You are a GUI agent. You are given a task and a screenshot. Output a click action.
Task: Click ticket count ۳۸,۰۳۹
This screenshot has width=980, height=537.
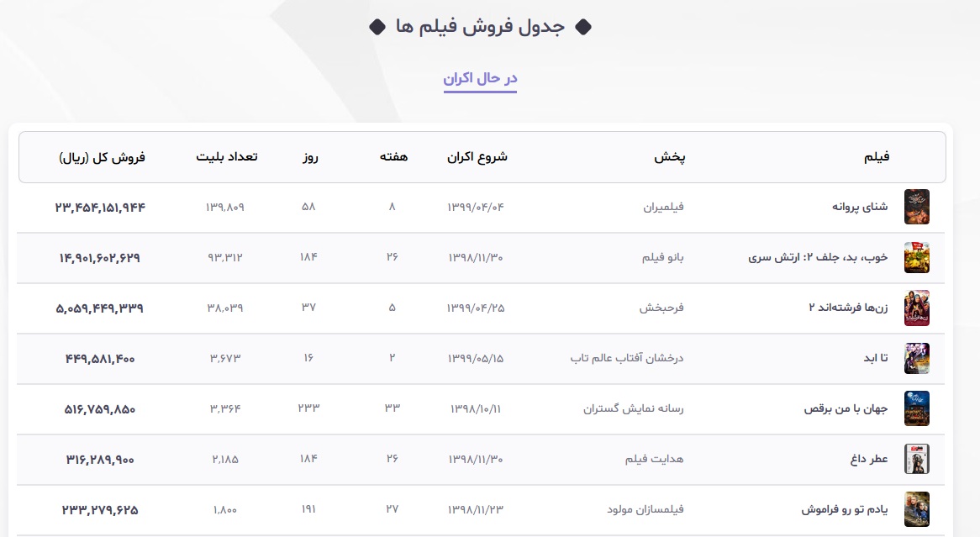(225, 308)
